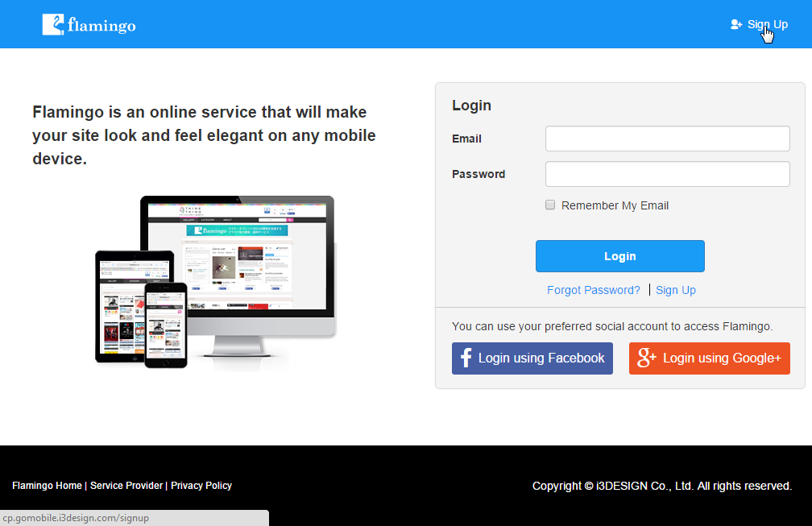The height and width of the screenshot is (526, 812).
Task: Click the add-user icon beside Sign Up
Action: pyautogui.click(x=736, y=24)
